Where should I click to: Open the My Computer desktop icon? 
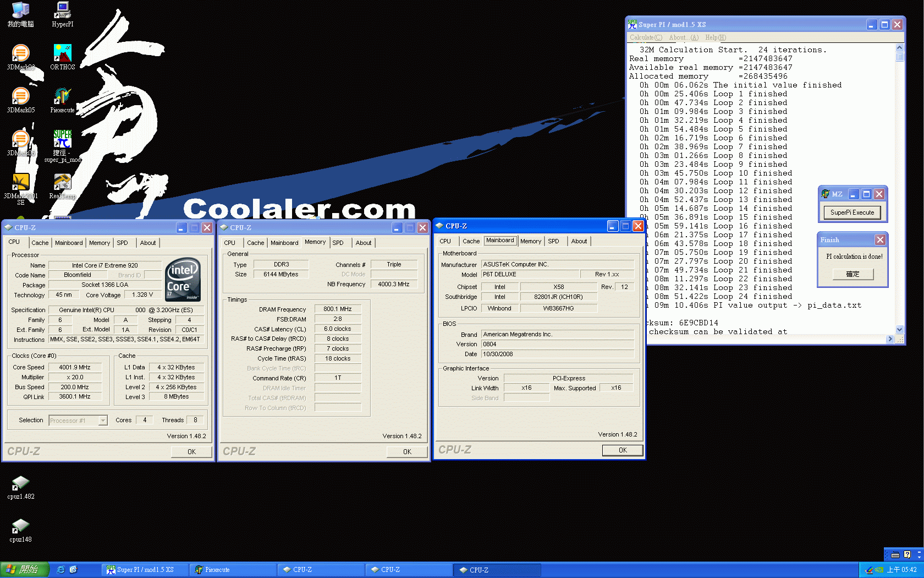pos(21,15)
